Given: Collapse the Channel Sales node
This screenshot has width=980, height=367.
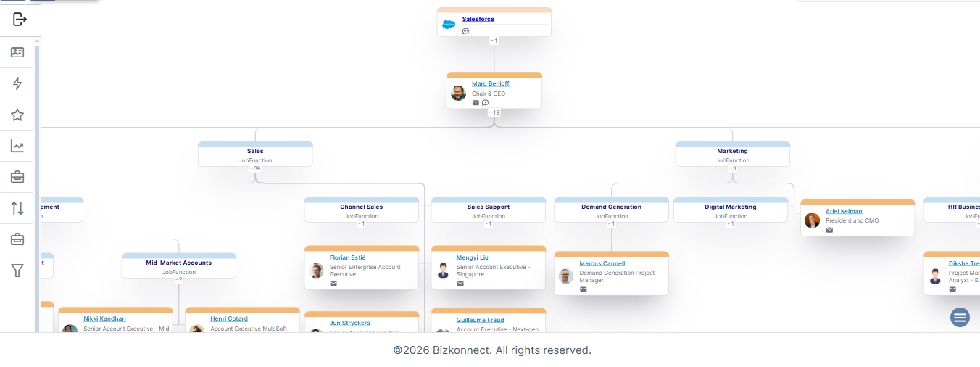Looking at the screenshot, I should [x=361, y=223].
